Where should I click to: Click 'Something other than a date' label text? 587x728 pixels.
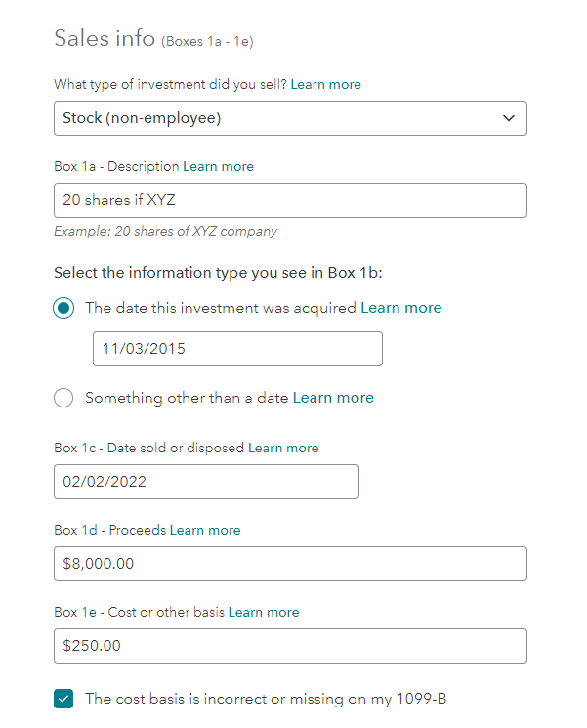click(186, 398)
